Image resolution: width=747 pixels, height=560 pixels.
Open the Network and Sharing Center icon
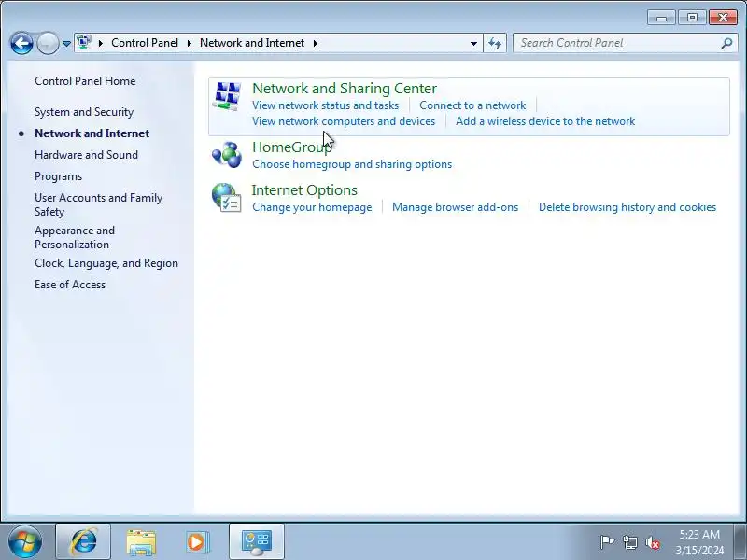coord(227,96)
